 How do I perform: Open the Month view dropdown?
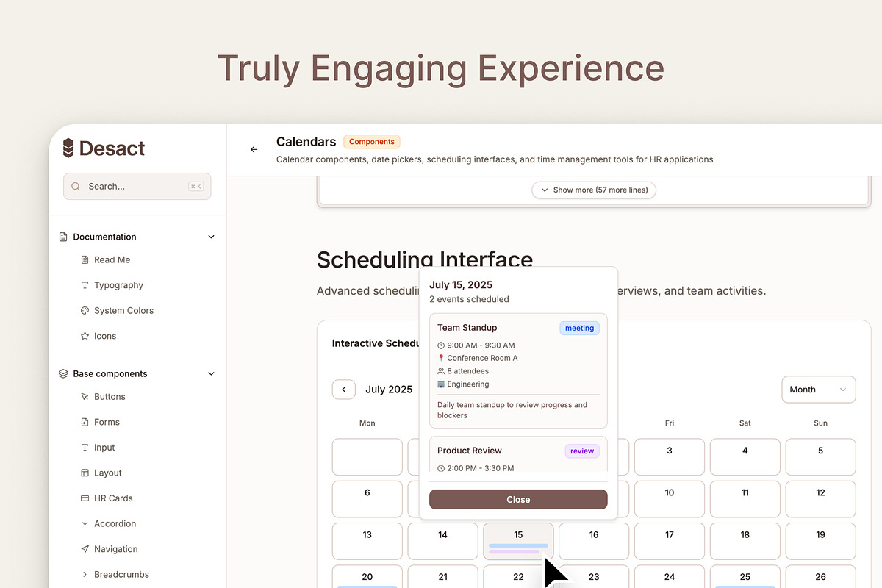(x=818, y=390)
